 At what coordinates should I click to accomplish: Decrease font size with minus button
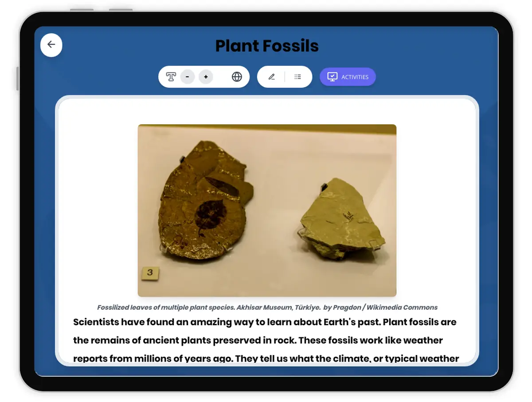click(188, 77)
